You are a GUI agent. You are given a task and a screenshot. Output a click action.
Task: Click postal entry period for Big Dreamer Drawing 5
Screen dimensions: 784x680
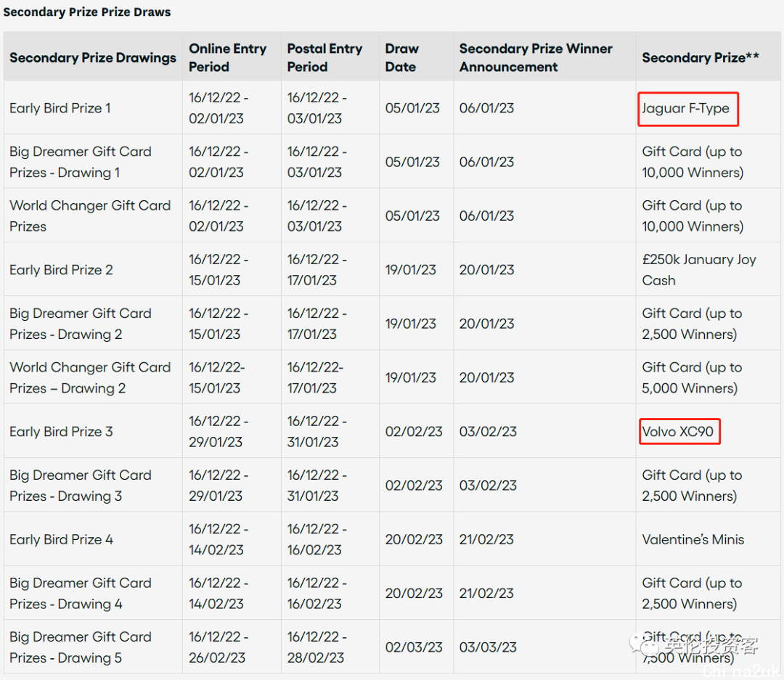[x=317, y=647]
